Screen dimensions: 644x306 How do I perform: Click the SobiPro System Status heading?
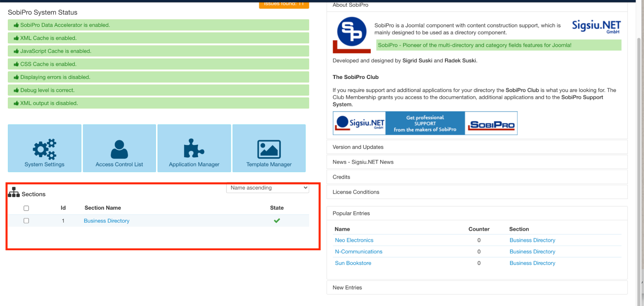point(43,12)
